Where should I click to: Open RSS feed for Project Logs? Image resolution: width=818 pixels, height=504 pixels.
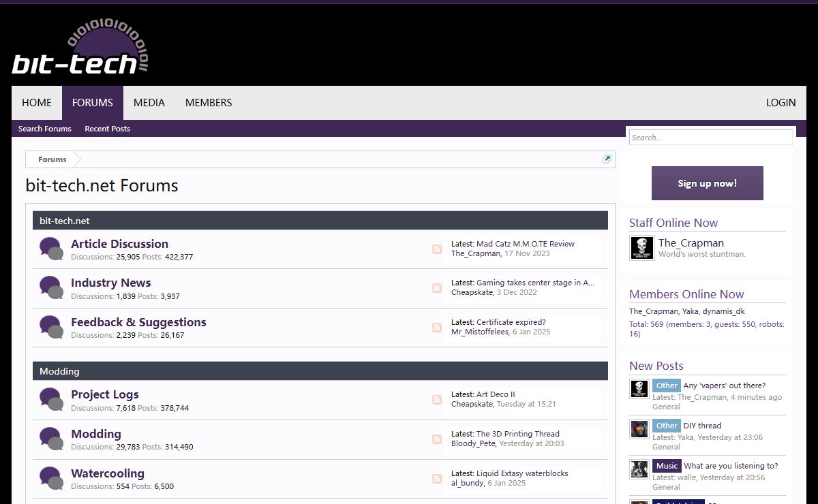[x=437, y=400]
